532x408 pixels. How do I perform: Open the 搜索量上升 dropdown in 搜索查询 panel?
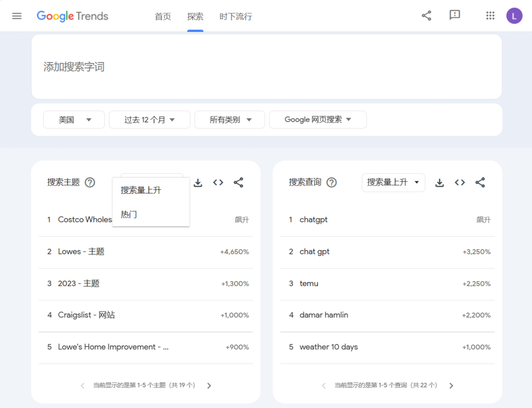[x=393, y=182]
